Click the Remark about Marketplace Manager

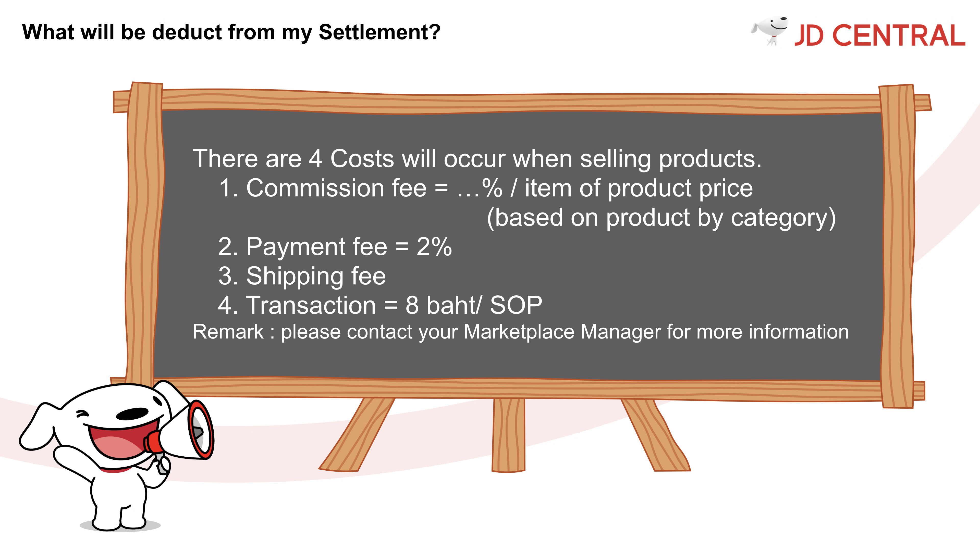tap(520, 332)
